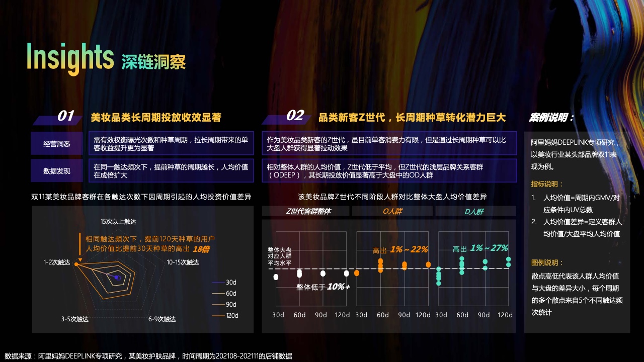
Task: Click the 数据来源 footer note
Action: tap(148, 356)
